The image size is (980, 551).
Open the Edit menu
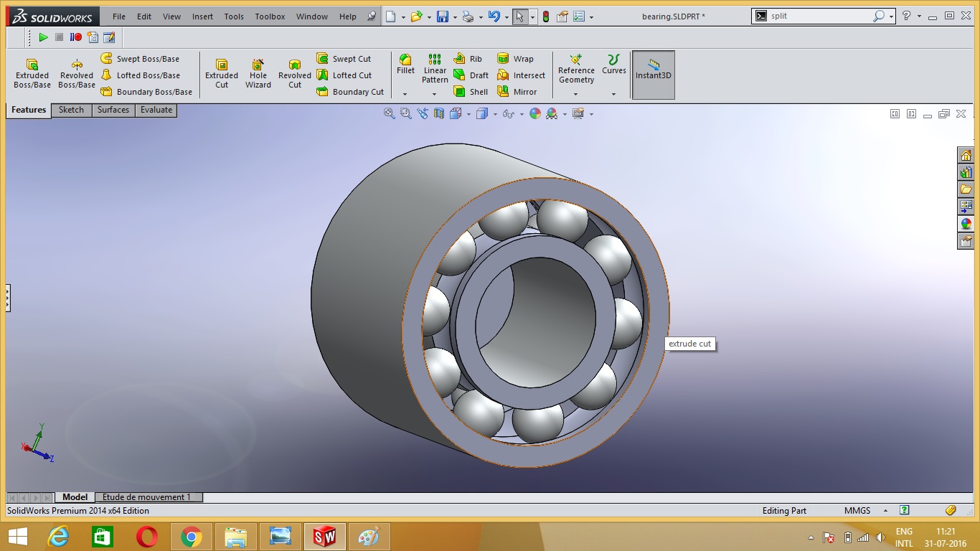[144, 17]
